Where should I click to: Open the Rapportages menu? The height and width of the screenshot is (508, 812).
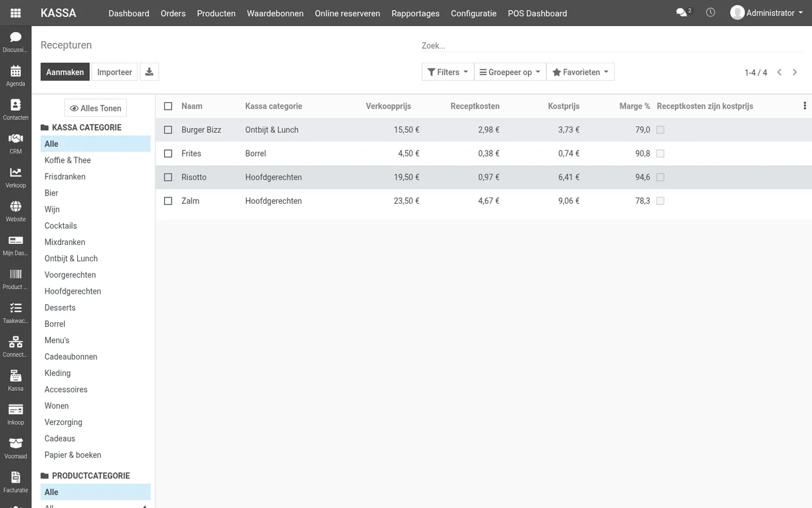coord(415,13)
